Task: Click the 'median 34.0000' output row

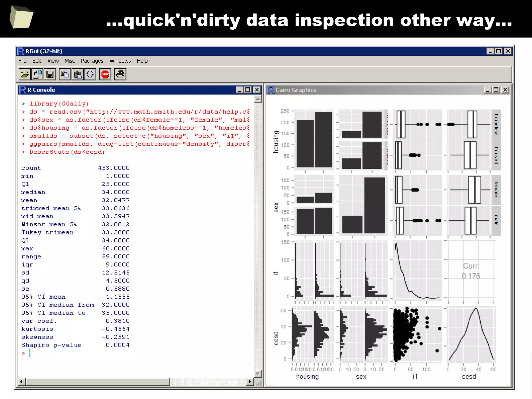Action: (x=75, y=192)
